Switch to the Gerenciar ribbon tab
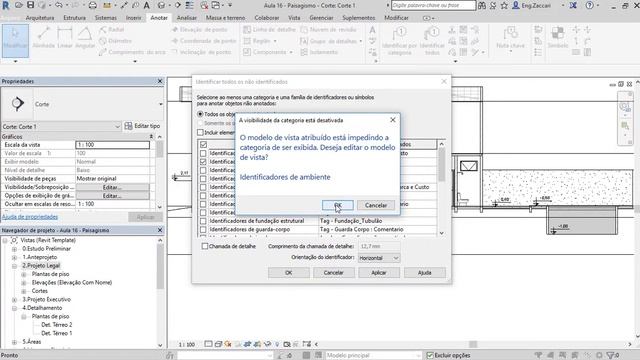The image size is (640, 360). 321,18
